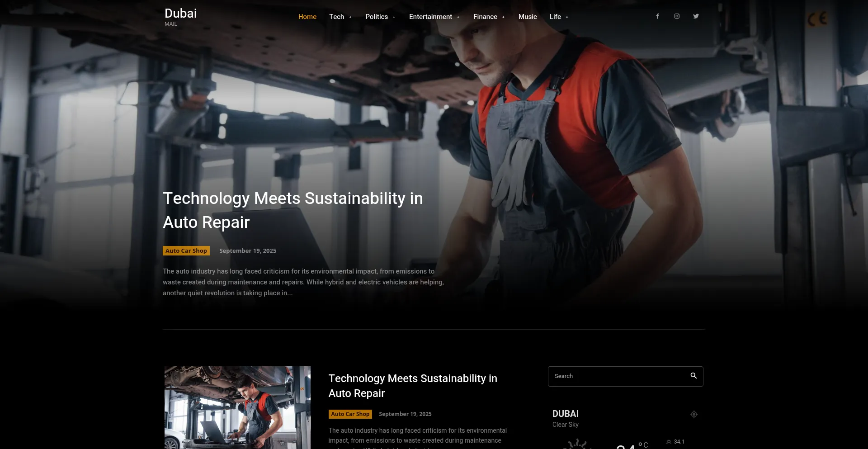868x449 pixels.
Task: Click the weather location target icon
Action: 694,414
